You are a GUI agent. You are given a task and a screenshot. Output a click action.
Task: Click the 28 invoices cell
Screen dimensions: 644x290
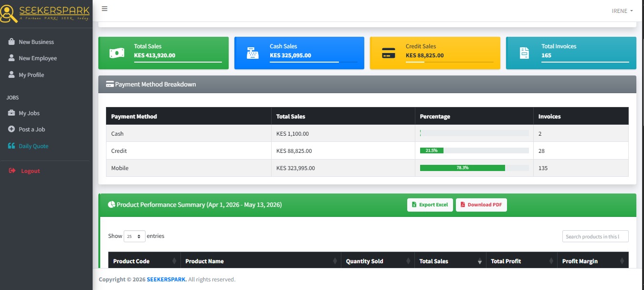pyautogui.click(x=581, y=151)
